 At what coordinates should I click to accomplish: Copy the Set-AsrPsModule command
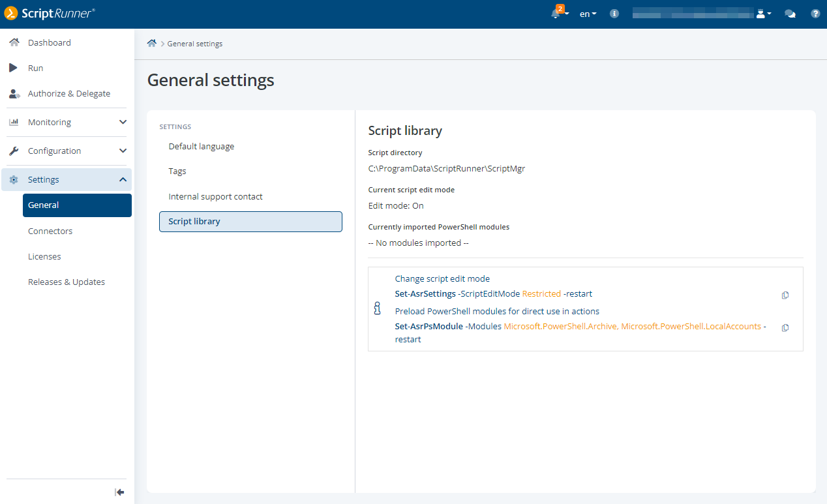(785, 327)
